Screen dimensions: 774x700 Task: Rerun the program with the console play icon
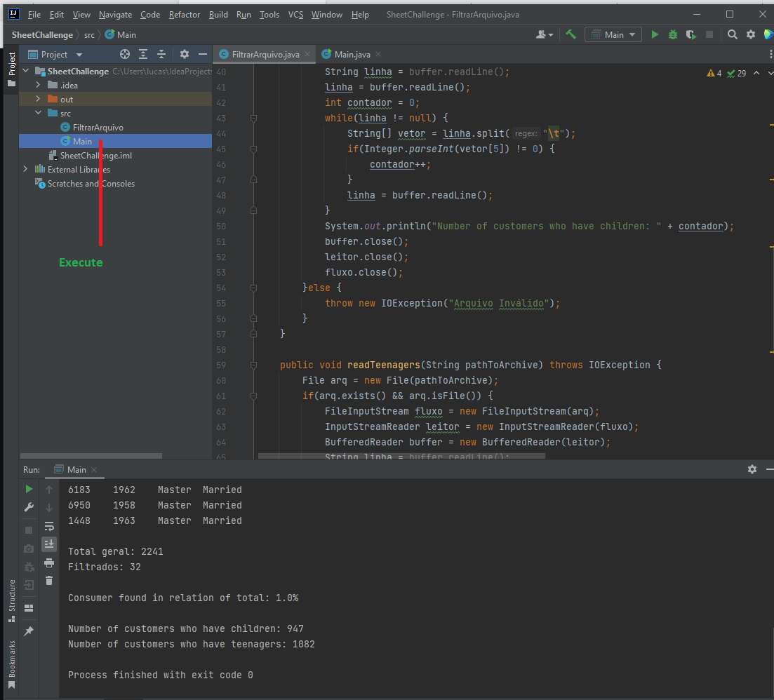point(29,489)
